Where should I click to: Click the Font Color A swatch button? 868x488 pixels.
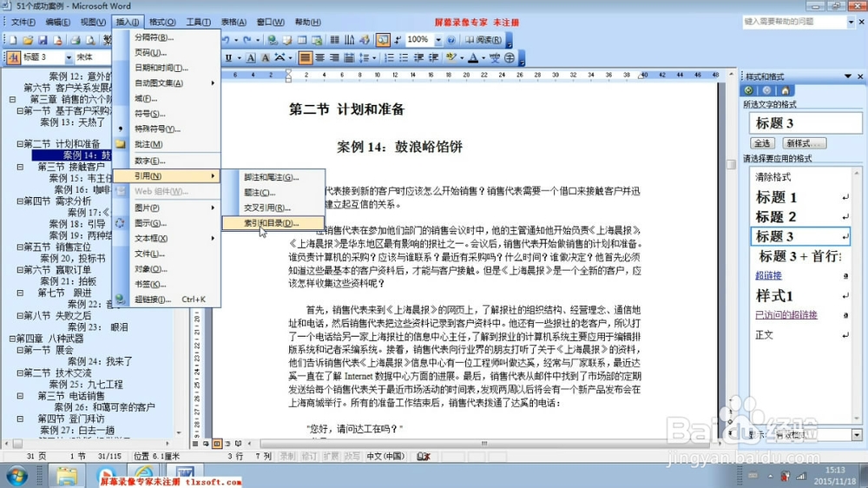[473, 57]
